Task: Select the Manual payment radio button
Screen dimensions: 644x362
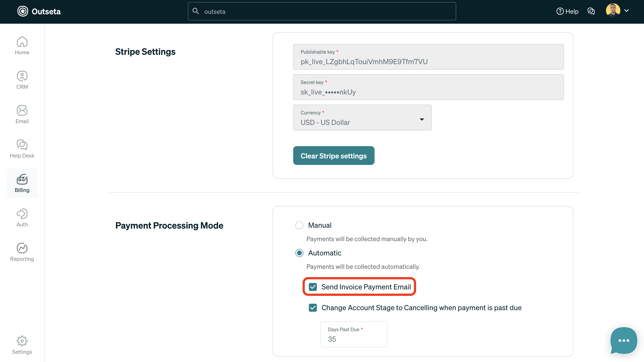Action: [x=299, y=225]
